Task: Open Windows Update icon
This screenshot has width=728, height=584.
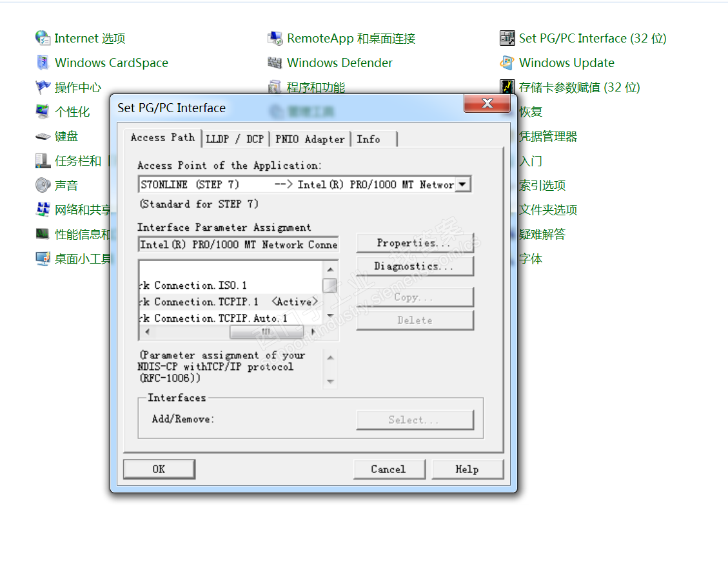Action: click(507, 63)
